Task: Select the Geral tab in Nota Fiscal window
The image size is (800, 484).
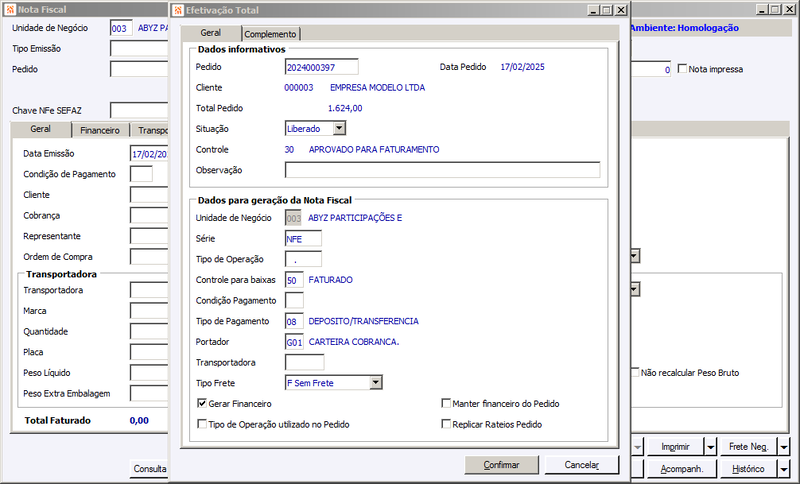Action: coord(40,129)
